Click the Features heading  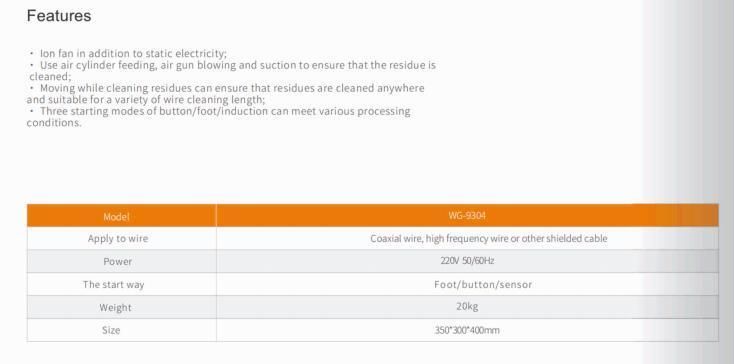point(59,16)
